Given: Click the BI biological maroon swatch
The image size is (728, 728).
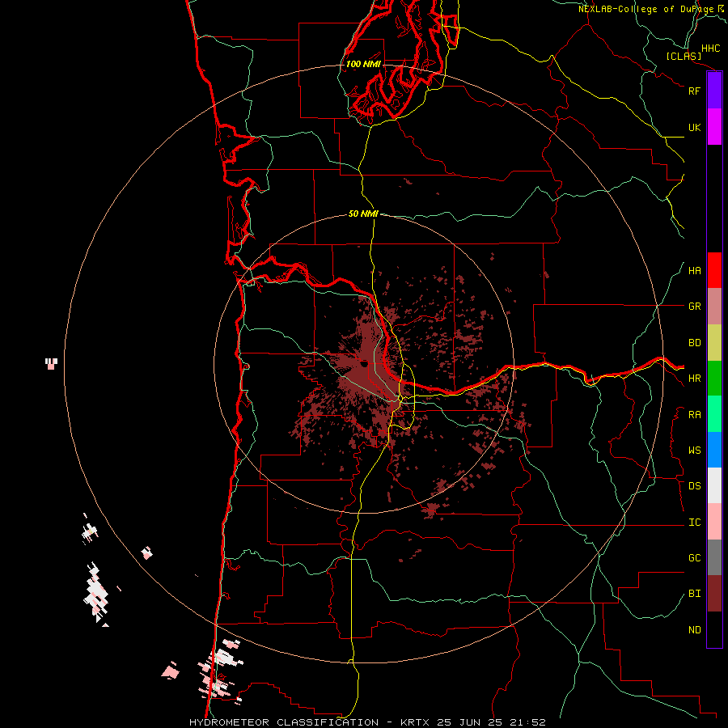Looking at the screenshot, I should (x=714, y=594).
